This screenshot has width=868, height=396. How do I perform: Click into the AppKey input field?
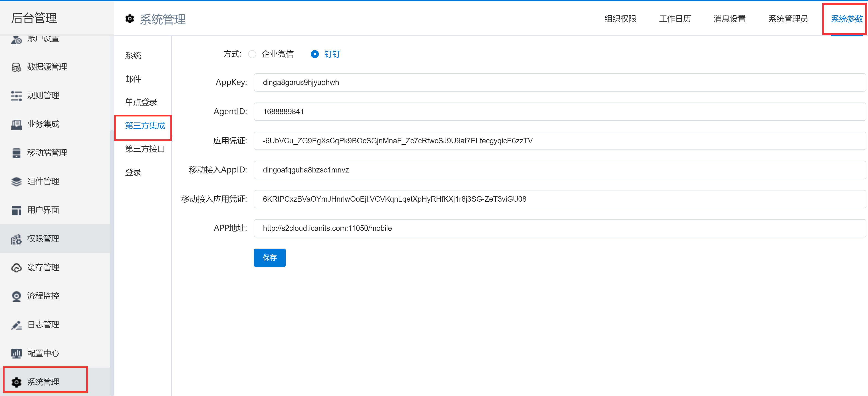pyautogui.click(x=559, y=83)
